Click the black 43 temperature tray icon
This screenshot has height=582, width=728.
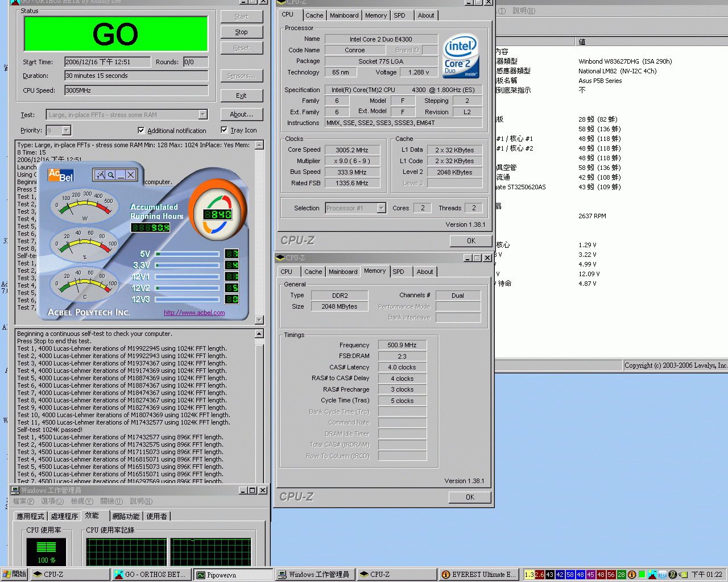pos(550,575)
